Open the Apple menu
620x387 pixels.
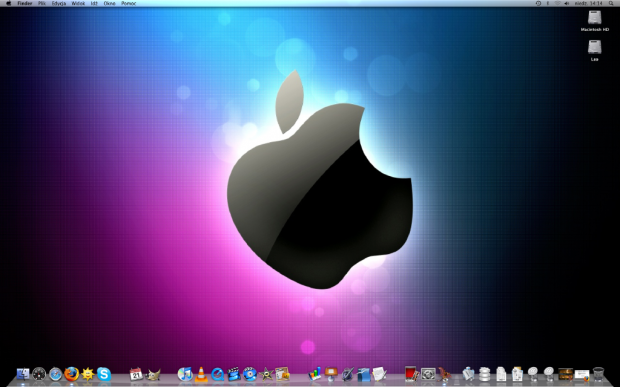(8, 3)
